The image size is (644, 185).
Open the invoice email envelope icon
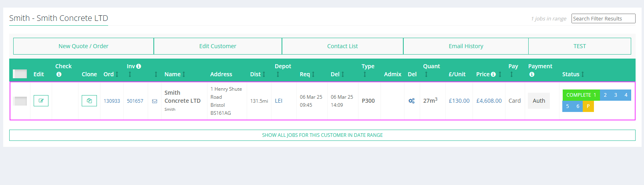[155, 101]
